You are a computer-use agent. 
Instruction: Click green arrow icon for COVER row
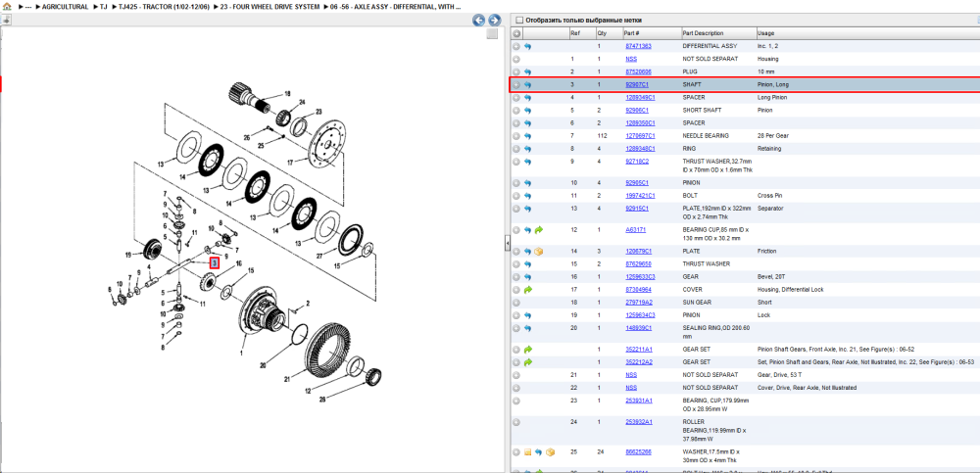[x=527, y=289]
